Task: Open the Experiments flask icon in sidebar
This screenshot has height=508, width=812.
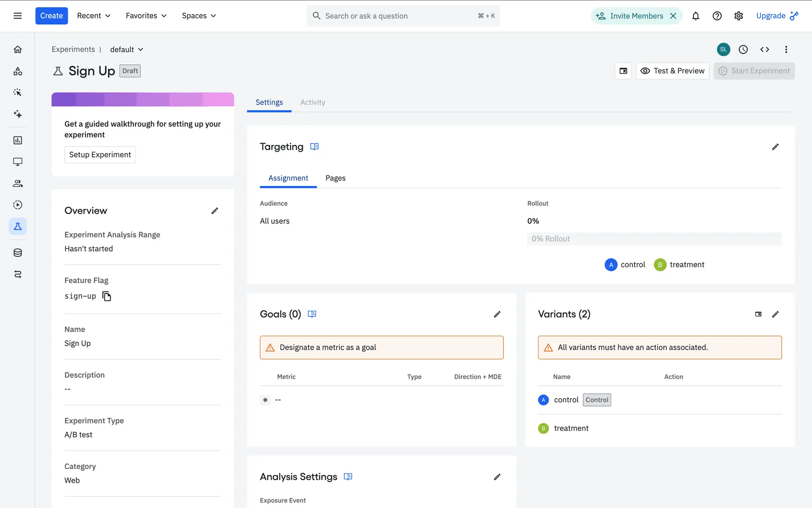Action: point(18,226)
